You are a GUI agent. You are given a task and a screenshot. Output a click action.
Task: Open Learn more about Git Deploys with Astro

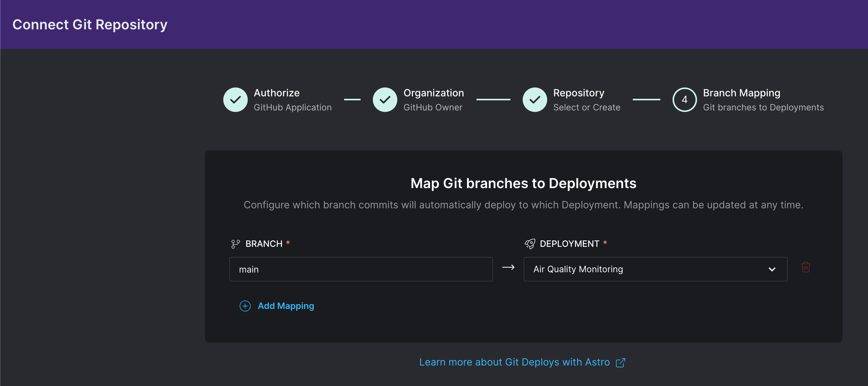click(514, 362)
